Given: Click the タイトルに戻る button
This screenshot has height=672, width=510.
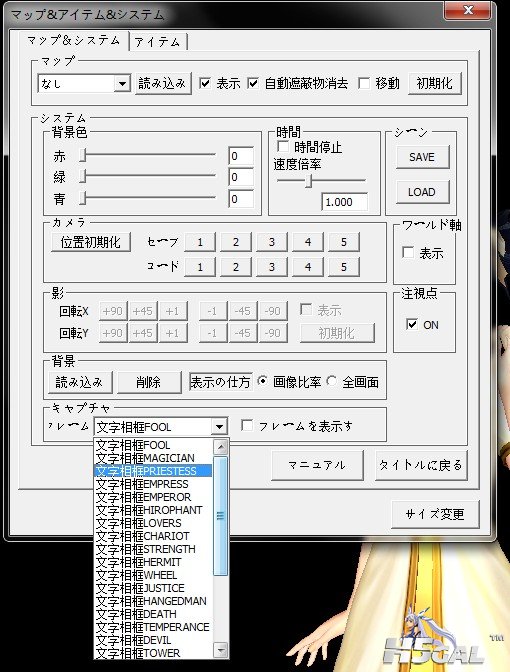Looking at the screenshot, I should [421, 465].
